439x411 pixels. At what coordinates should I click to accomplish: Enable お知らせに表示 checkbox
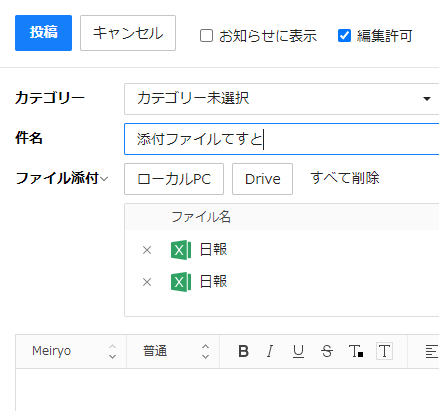coord(206,35)
